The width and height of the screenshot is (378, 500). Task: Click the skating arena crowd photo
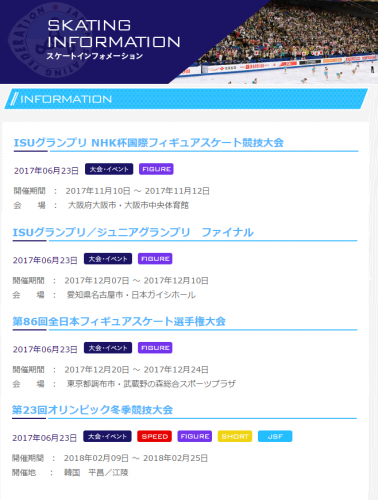point(287,42)
